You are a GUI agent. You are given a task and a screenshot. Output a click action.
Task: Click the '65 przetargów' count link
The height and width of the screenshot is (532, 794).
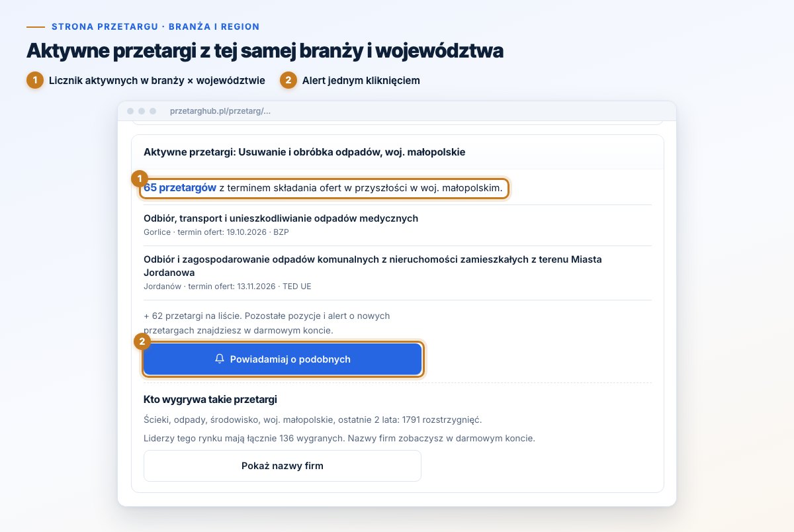click(180, 188)
